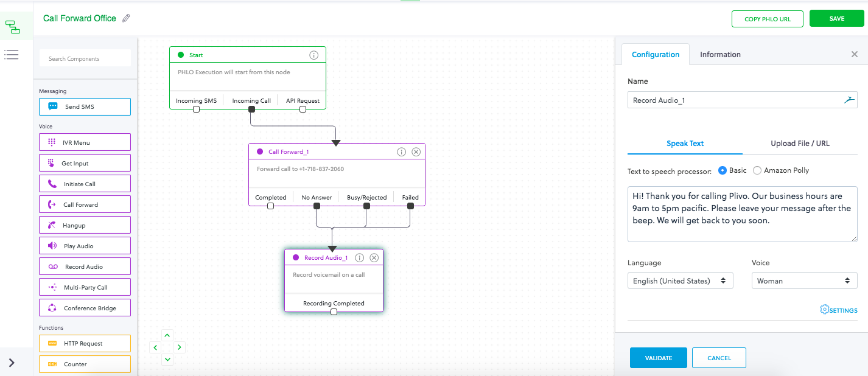Open the flow builder icon in left sidebar

tap(12, 27)
